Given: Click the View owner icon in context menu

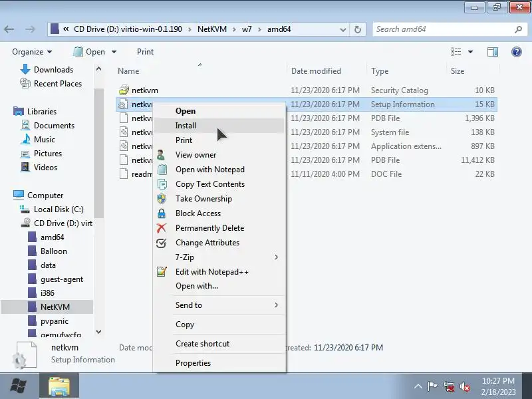Looking at the screenshot, I should pos(162,155).
